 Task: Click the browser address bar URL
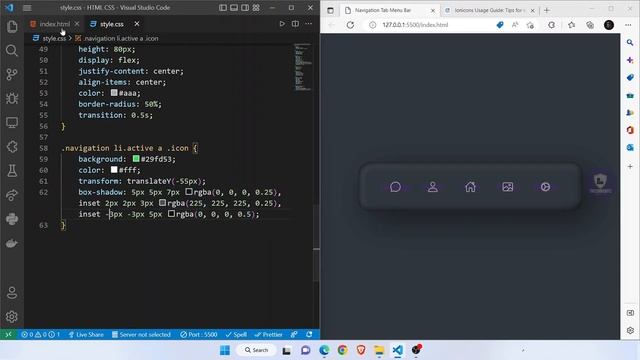tap(415, 25)
